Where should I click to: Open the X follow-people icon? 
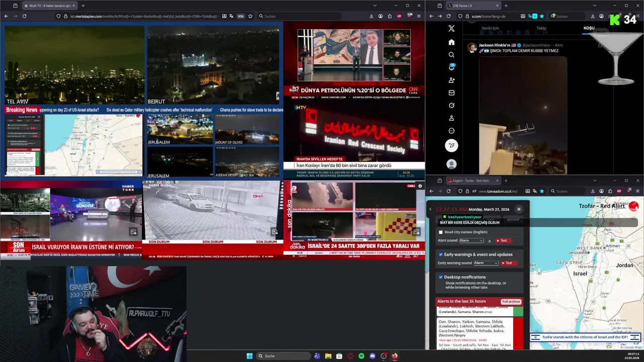[451, 80]
